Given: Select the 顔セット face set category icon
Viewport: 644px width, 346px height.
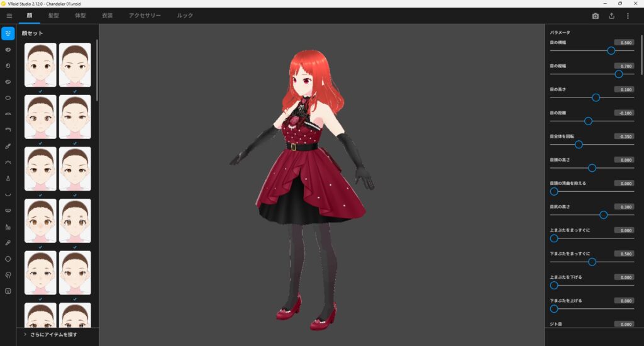Looking at the screenshot, I should tap(8, 33).
